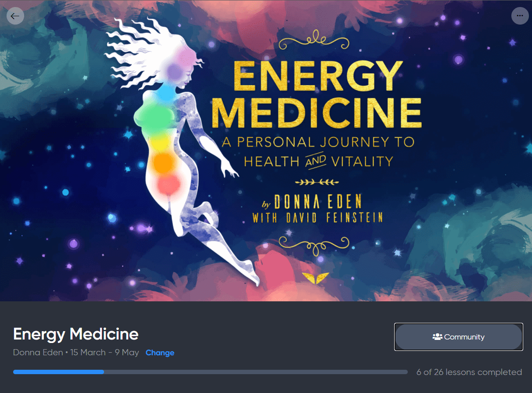Click the '6 of 26 lessons completed' text
The width and height of the screenshot is (532, 393).
tap(469, 372)
